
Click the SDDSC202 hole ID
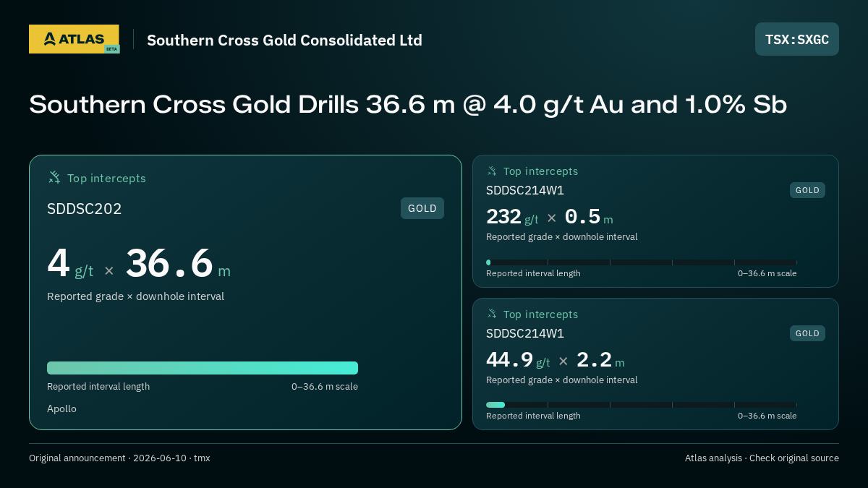pyautogui.click(x=85, y=209)
